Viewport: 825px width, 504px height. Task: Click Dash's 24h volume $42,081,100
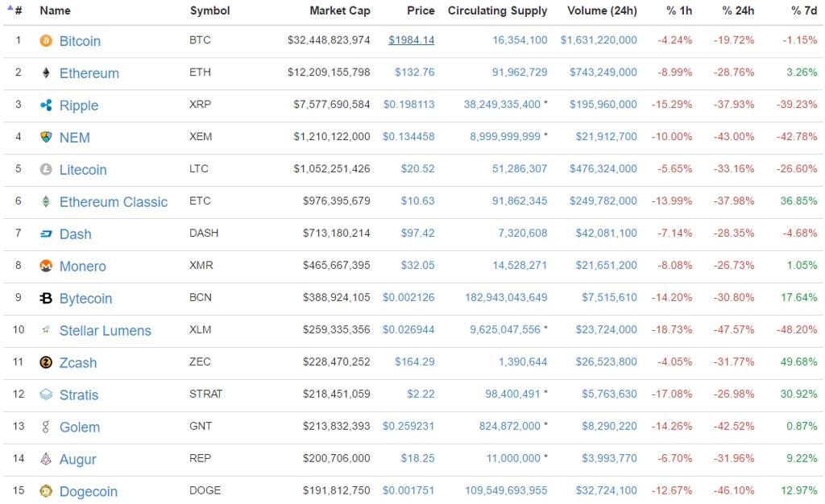click(606, 233)
